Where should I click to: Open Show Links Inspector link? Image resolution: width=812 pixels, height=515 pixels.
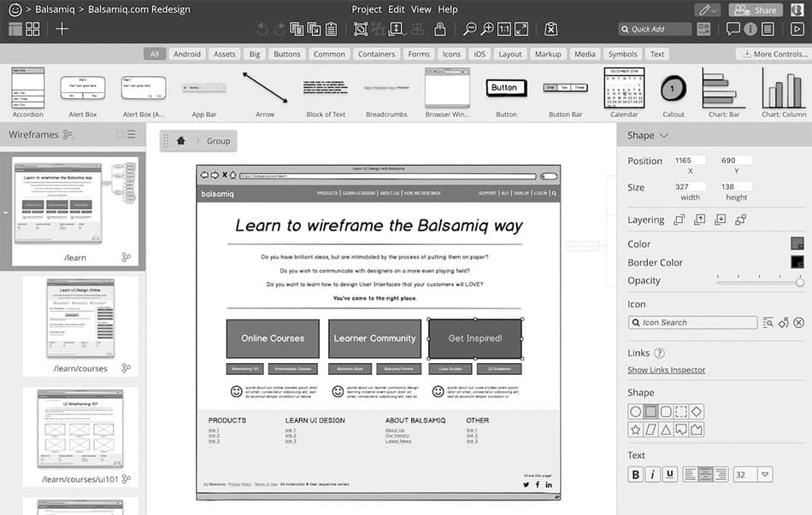coord(666,370)
